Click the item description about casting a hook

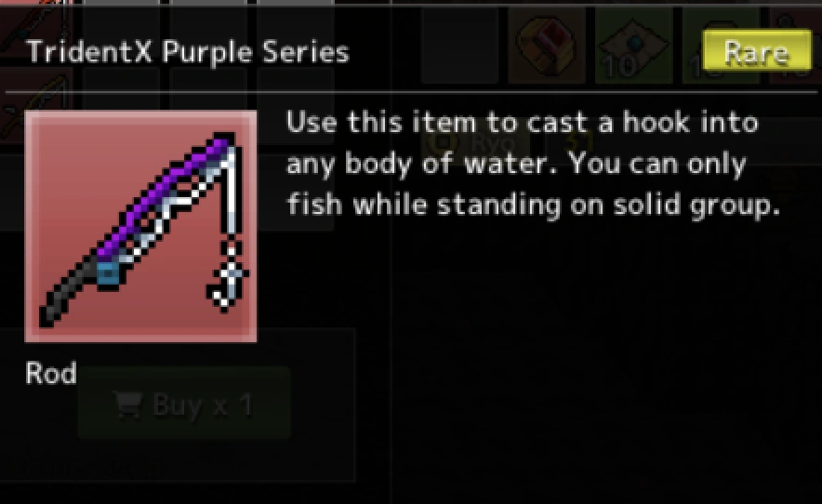tap(533, 163)
